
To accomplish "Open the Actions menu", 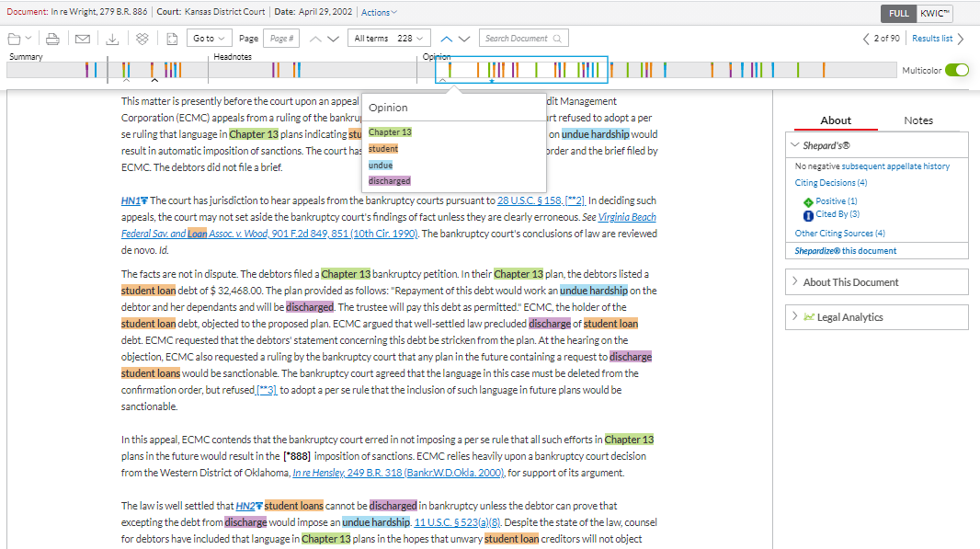I will (x=379, y=13).
